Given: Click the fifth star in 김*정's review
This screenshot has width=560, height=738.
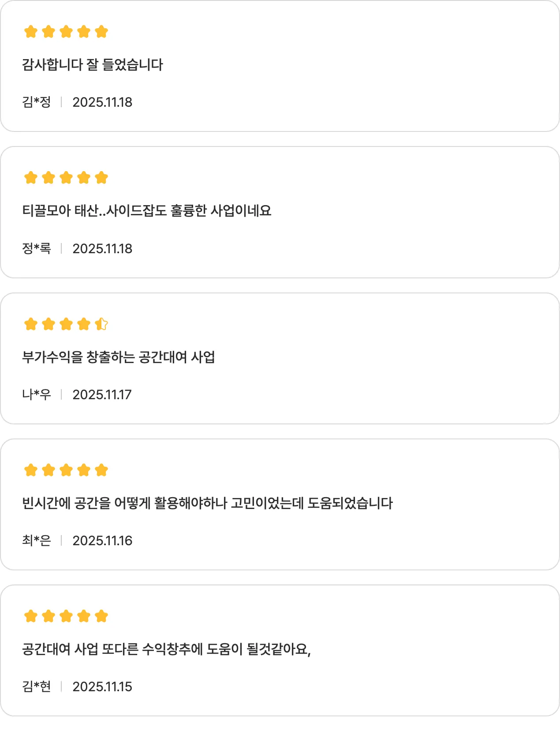Looking at the screenshot, I should click(101, 32).
